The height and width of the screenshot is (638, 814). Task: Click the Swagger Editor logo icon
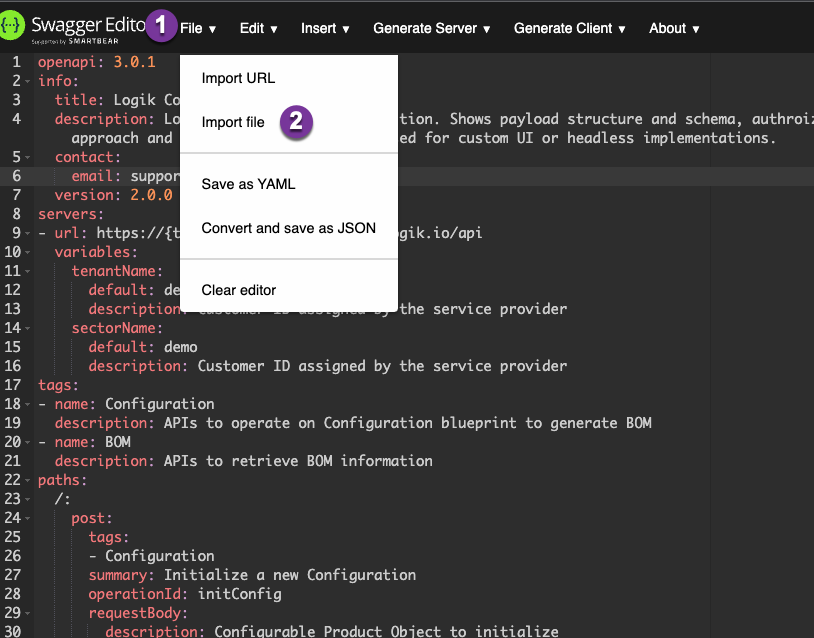(14, 24)
